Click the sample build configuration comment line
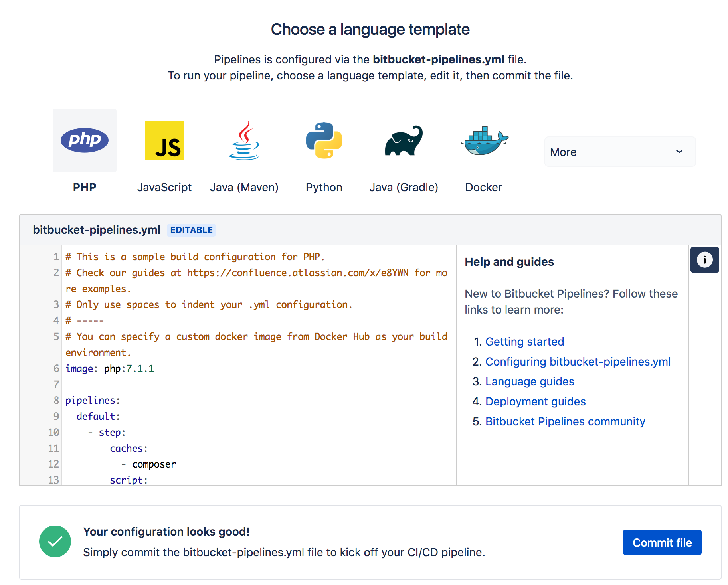728x585 pixels. pos(195,257)
